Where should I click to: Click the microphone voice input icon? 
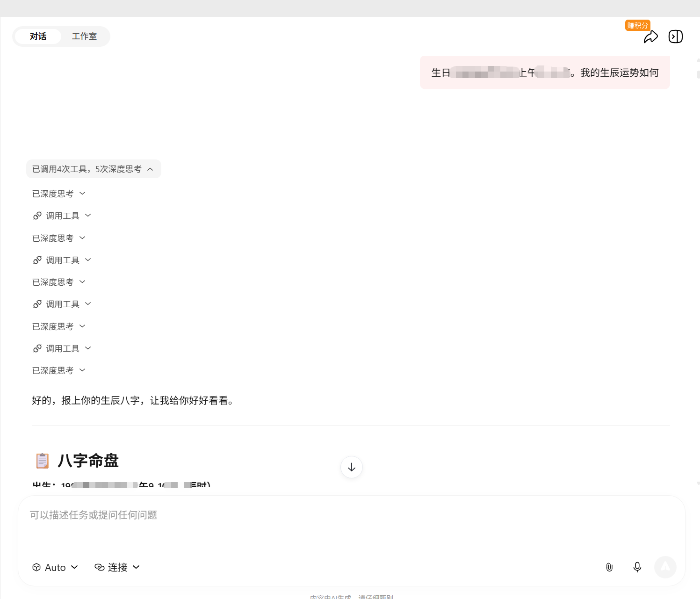[637, 567]
